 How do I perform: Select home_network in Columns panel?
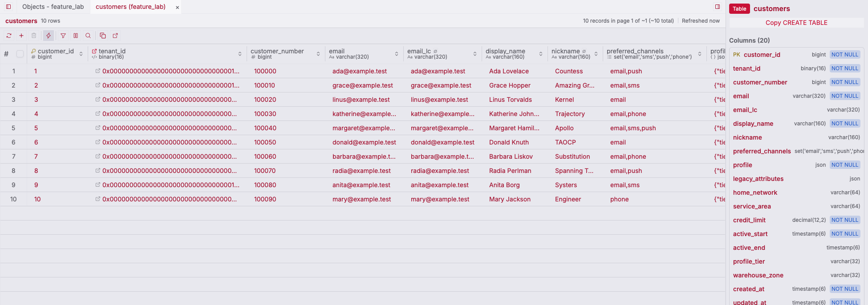[x=796, y=193]
